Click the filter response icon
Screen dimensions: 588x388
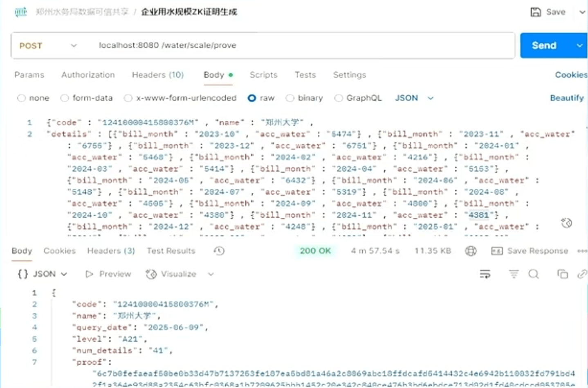pos(514,274)
